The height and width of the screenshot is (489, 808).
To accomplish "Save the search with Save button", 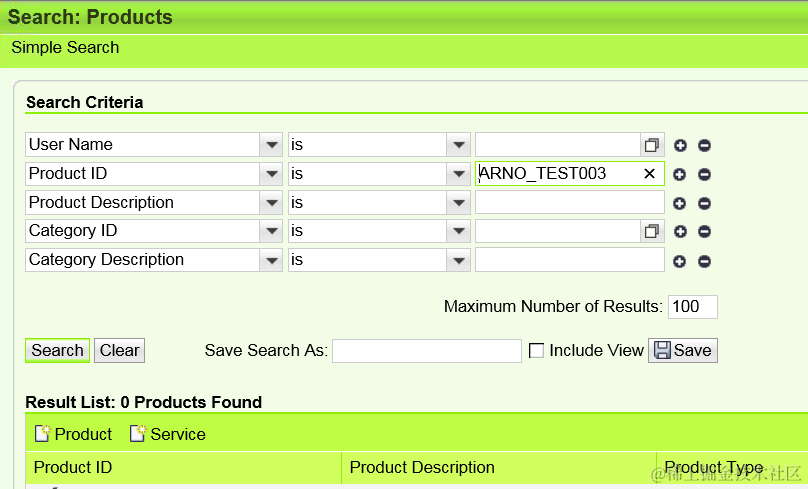I will 683,350.
